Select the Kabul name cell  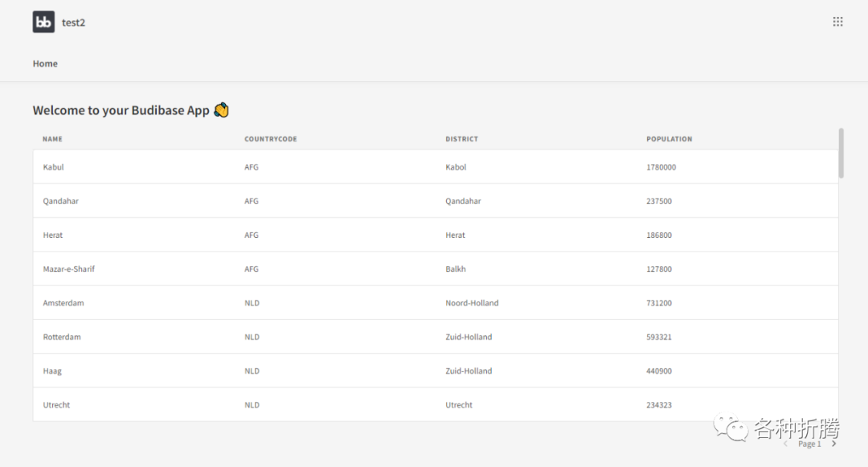53,167
